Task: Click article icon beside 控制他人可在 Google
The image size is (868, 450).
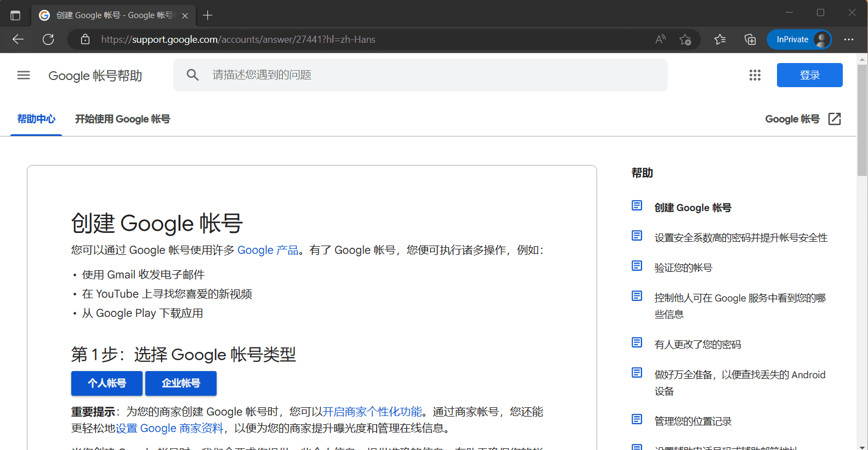Action: [x=637, y=296]
